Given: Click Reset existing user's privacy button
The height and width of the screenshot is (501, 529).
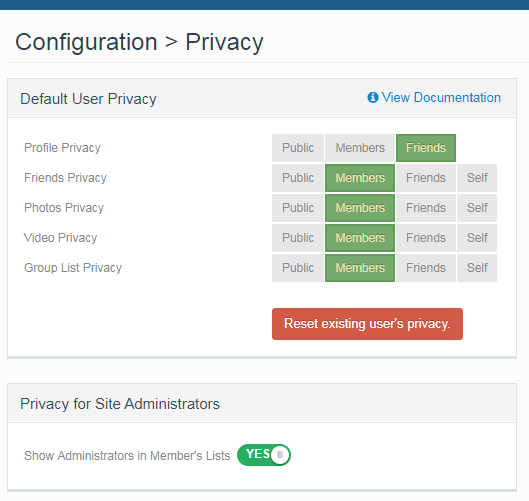Looking at the screenshot, I should click(367, 324).
